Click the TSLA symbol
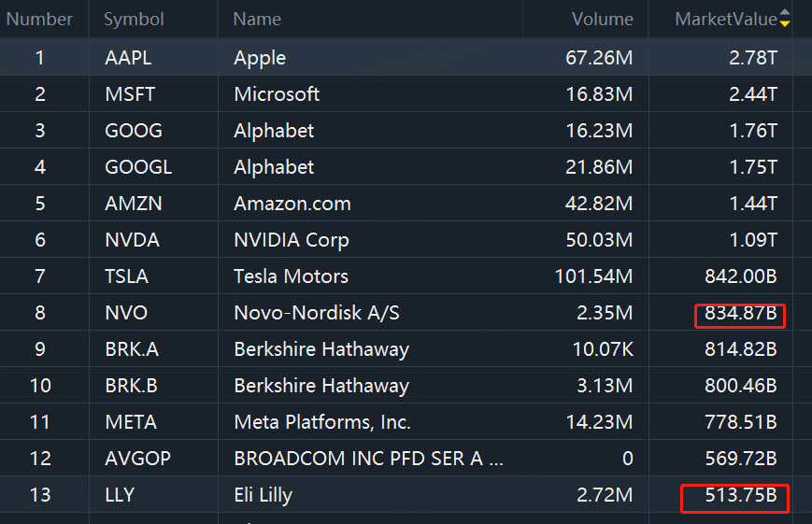This screenshot has width=812, height=524. 126,276
